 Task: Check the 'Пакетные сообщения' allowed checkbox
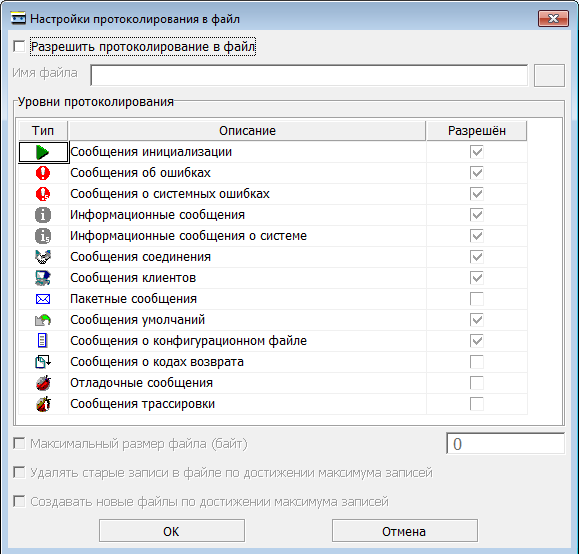point(477,299)
